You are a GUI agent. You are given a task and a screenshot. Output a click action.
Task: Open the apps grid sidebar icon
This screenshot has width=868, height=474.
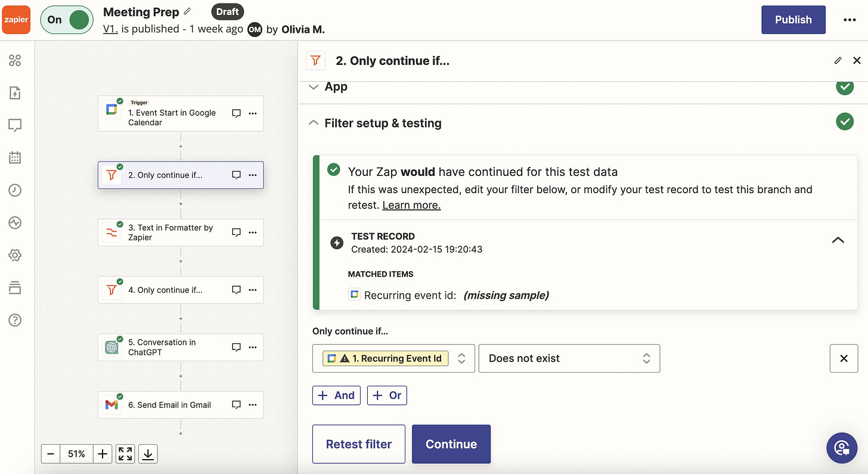click(x=15, y=60)
